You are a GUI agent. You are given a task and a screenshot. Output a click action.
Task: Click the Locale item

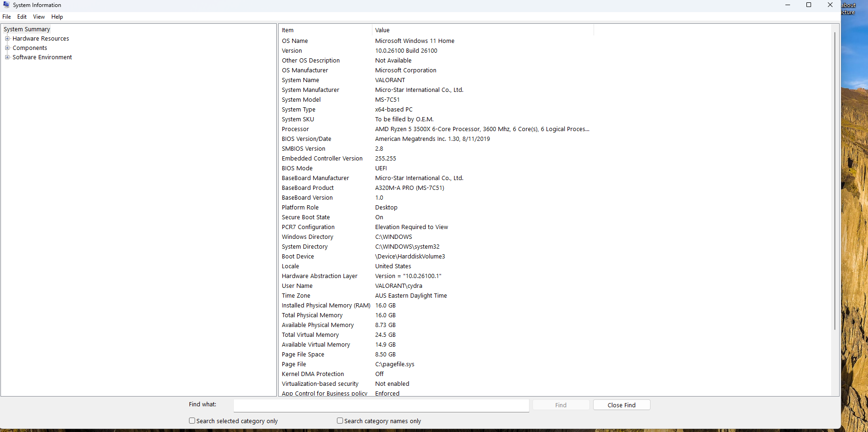point(290,266)
